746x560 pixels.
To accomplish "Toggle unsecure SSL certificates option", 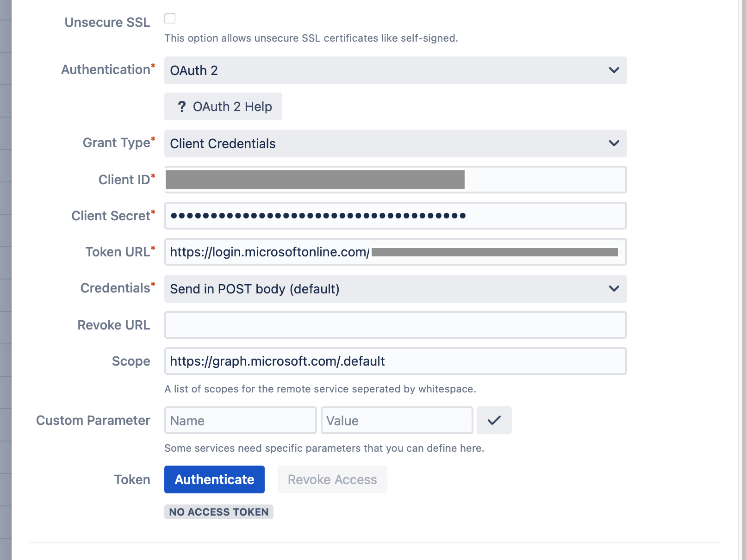I will (x=170, y=19).
